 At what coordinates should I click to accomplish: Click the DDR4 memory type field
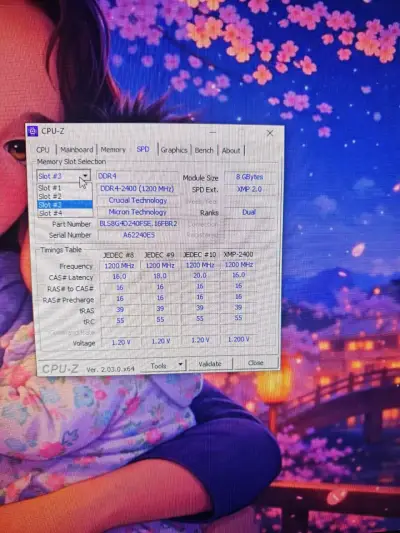[x=137, y=176]
